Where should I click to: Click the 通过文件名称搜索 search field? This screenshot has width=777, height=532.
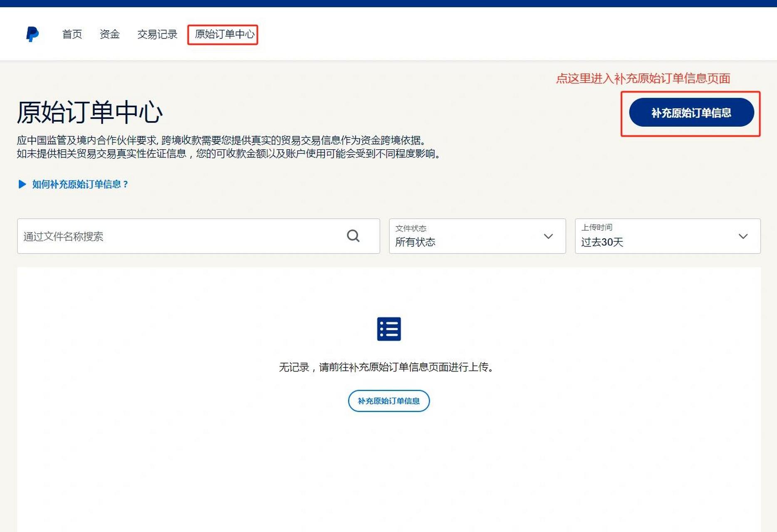tap(198, 236)
